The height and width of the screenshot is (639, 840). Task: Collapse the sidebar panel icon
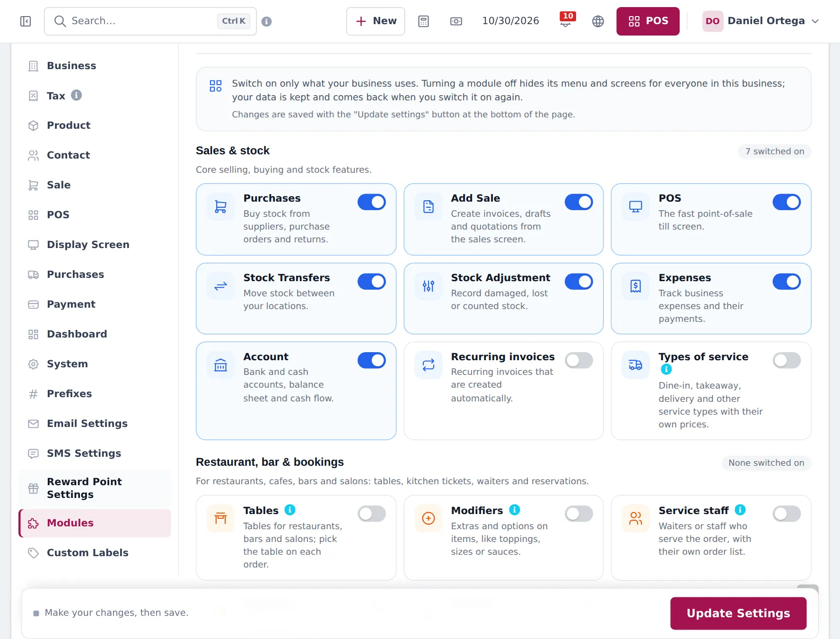(26, 21)
